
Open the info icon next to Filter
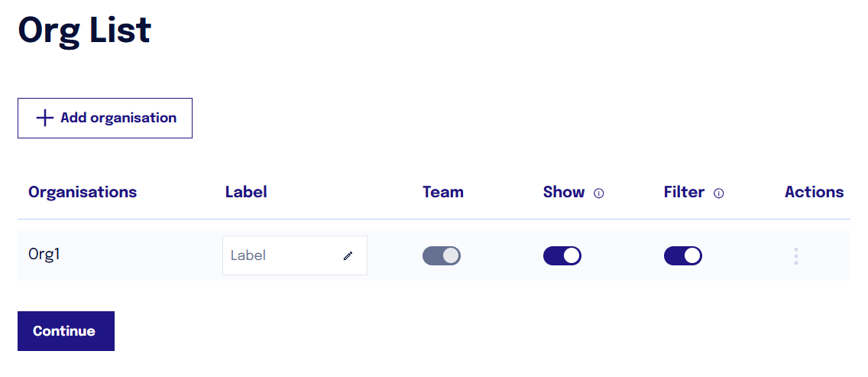pos(718,193)
